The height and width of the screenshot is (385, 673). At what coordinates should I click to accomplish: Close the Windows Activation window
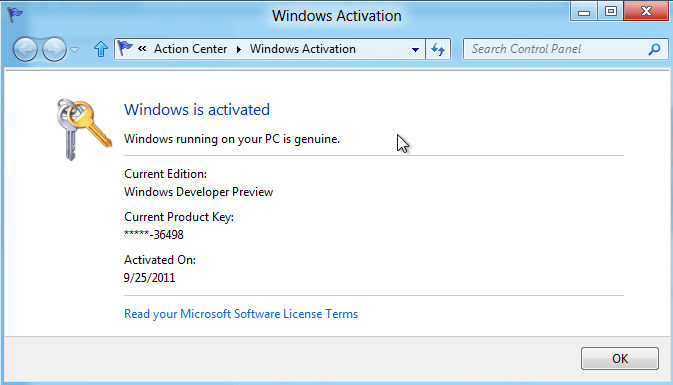point(646,11)
